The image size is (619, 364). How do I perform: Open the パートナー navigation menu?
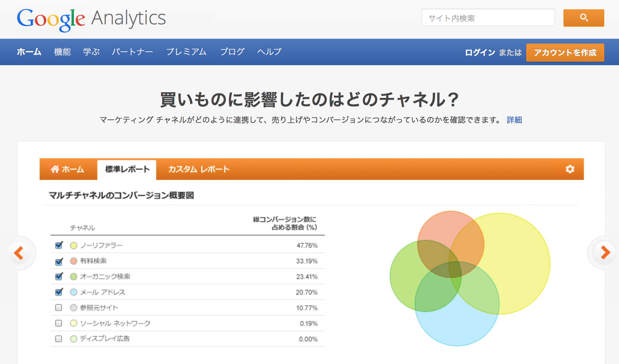click(132, 52)
